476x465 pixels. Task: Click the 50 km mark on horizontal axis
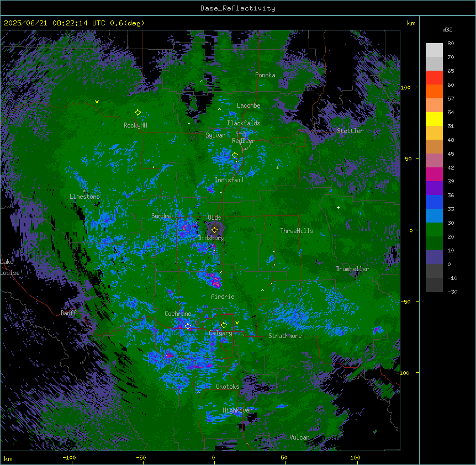pyautogui.click(x=284, y=458)
